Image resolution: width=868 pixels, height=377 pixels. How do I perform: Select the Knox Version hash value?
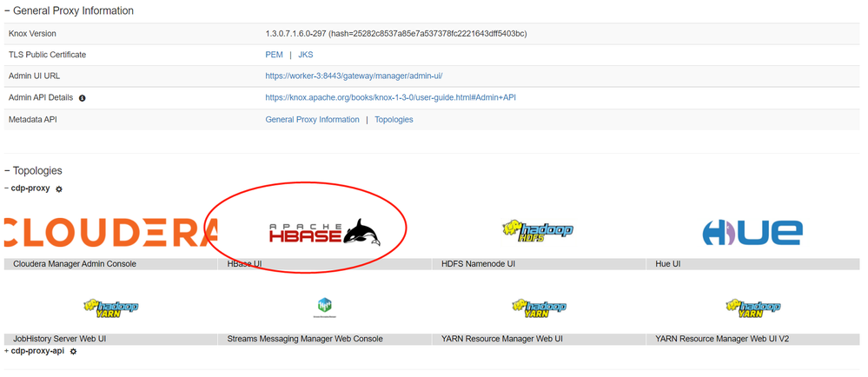[427, 34]
